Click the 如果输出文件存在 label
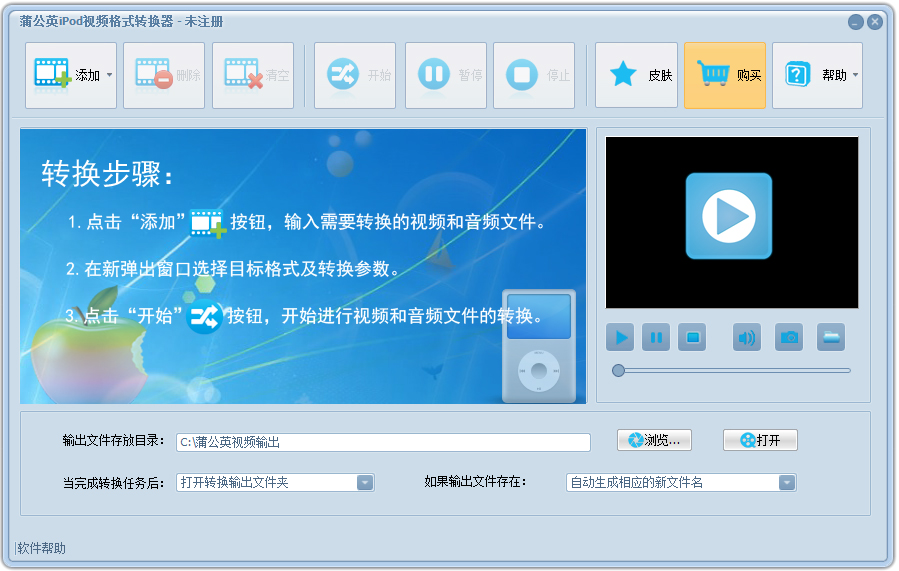The height and width of the screenshot is (571, 899). point(475,482)
